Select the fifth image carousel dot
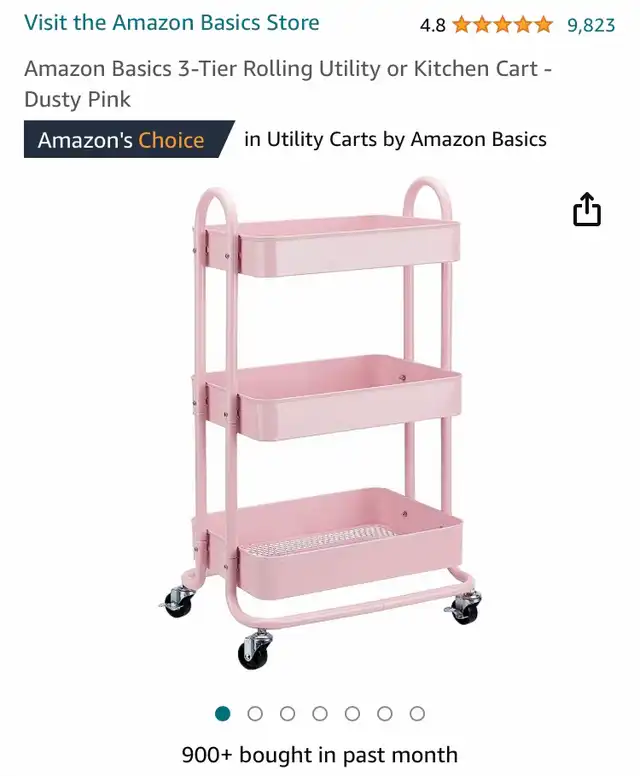 point(352,714)
